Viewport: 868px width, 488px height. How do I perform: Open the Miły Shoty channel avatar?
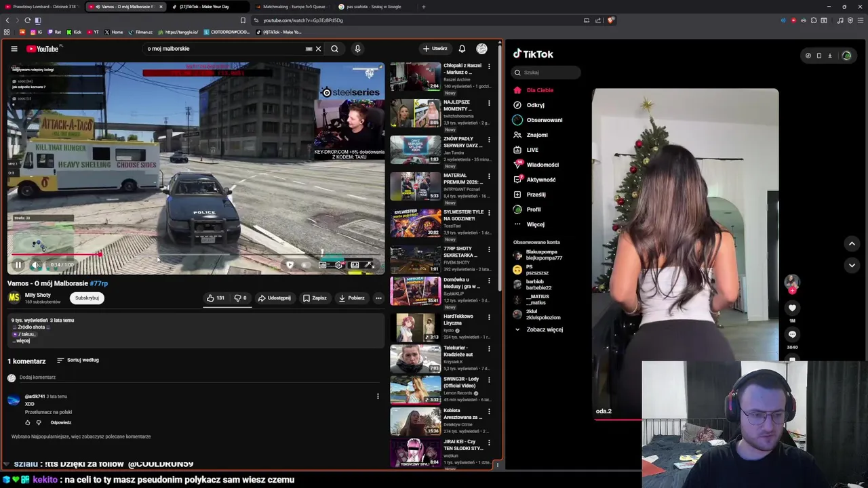coord(14,298)
